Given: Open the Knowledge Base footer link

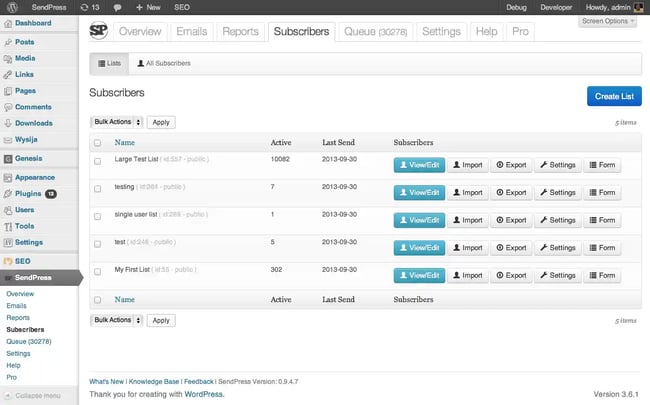Looking at the screenshot, I should (154, 381).
